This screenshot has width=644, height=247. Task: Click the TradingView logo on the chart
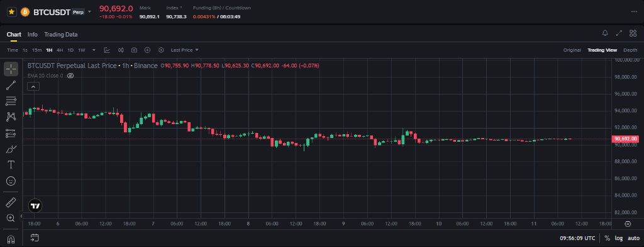(36, 206)
